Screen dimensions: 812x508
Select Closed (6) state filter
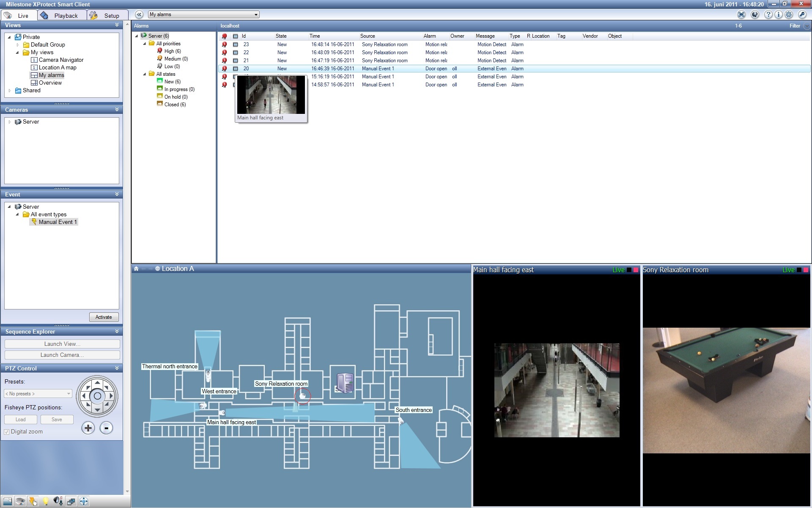(175, 105)
